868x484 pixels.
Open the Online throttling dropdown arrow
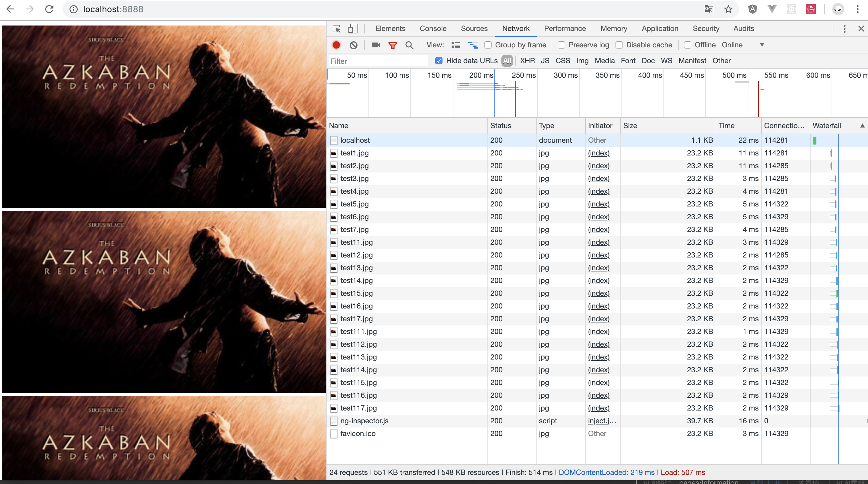762,45
